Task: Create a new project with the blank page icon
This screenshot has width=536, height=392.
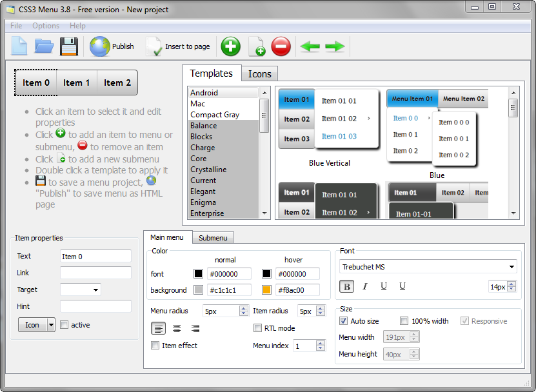Action: pos(19,46)
